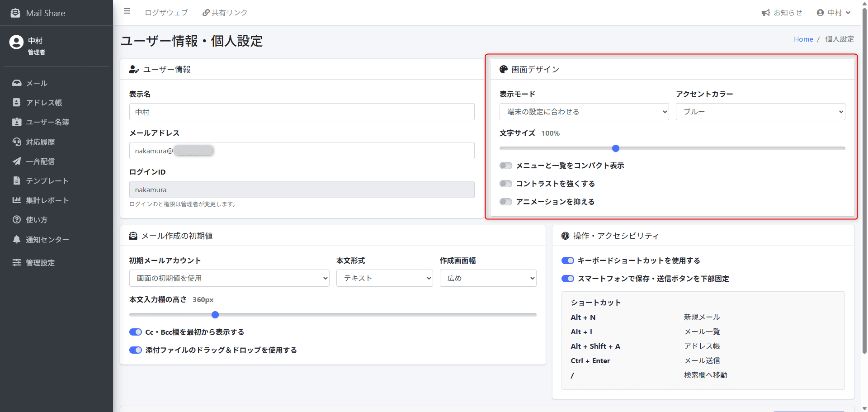Open お知らせ announcements link
The image size is (868, 412).
tap(782, 13)
